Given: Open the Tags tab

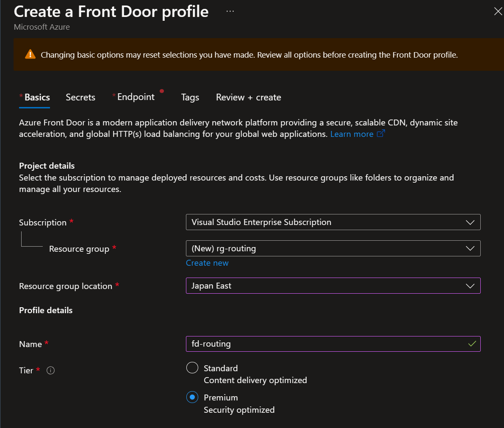Looking at the screenshot, I should [x=190, y=97].
